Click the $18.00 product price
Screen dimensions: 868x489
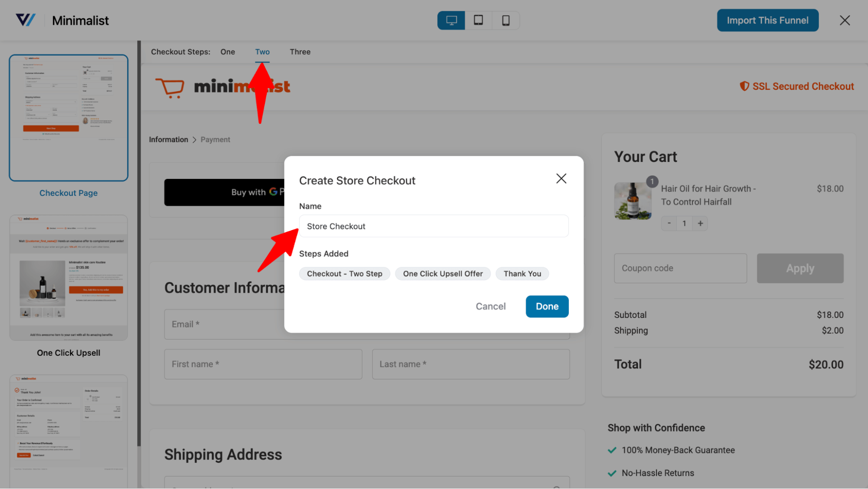pos(830,189)
